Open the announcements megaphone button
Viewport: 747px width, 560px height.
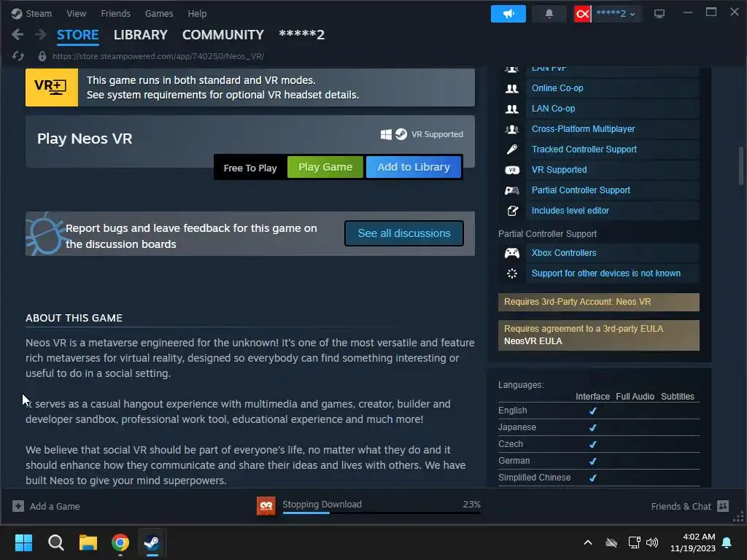click(508, 14)
